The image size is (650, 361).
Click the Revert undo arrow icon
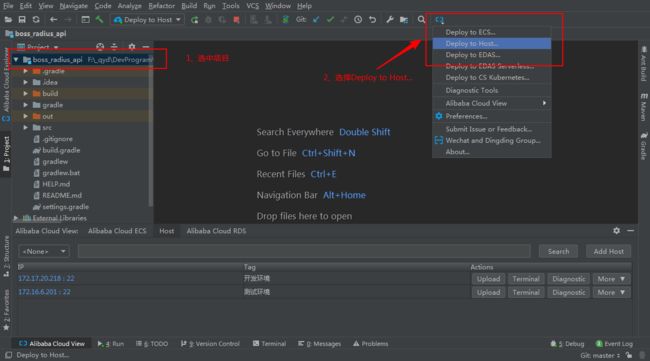point(372,19)
